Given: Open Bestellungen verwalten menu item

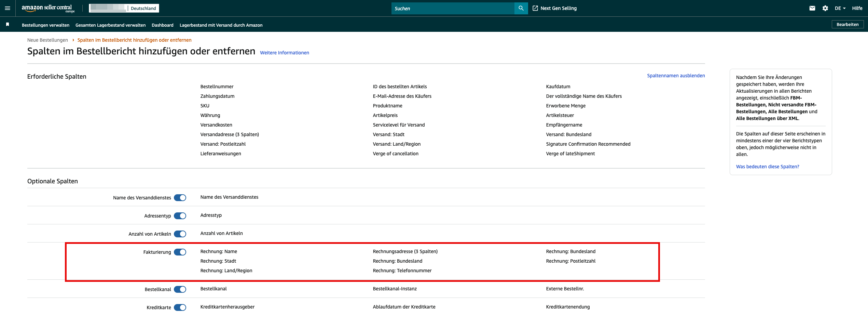Looking at the screenshot, I should point(45,25).
